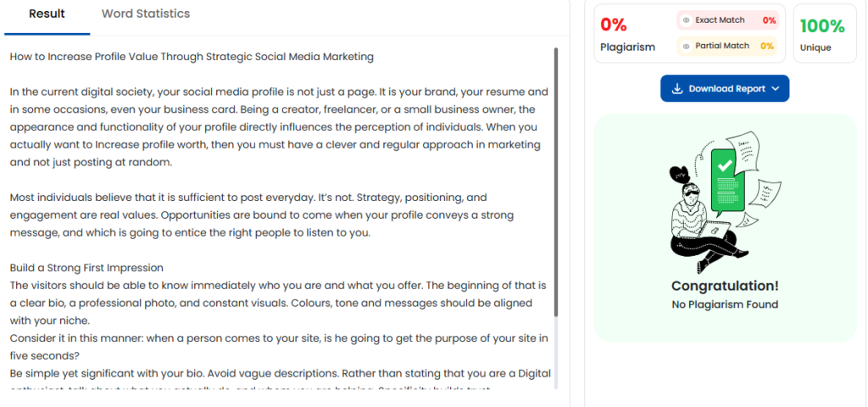868x407 pixels.
Task: Click the Download Report button label
Action: (726, 89)
